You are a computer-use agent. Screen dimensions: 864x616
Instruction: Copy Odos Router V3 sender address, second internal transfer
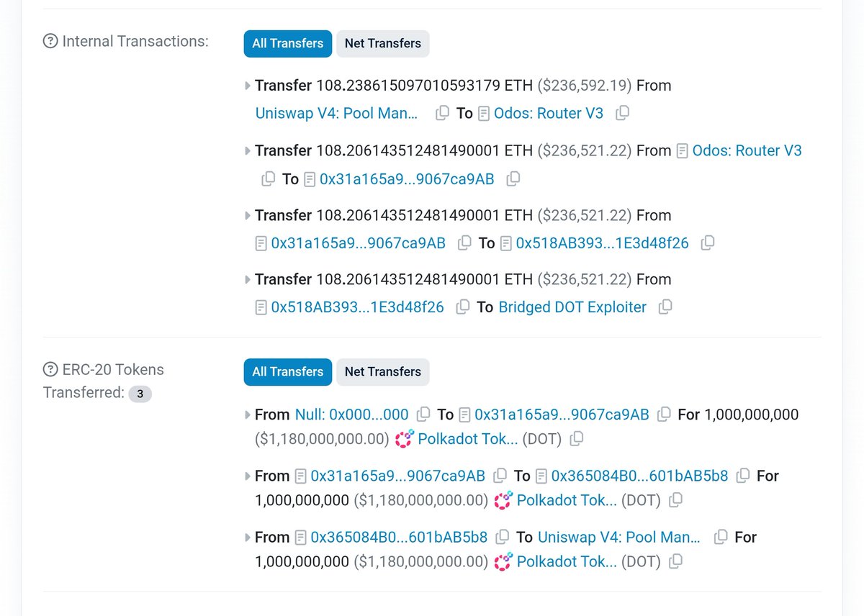(268, 178)
